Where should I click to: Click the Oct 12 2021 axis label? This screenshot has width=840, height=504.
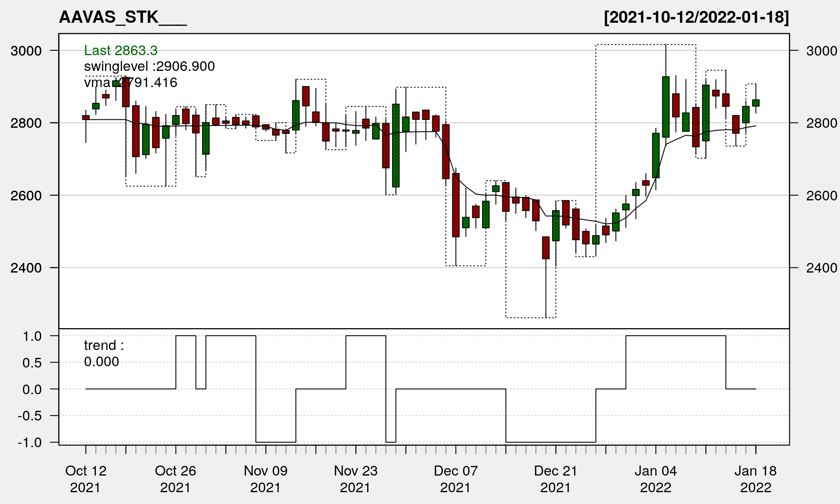[x=86, y=479]
